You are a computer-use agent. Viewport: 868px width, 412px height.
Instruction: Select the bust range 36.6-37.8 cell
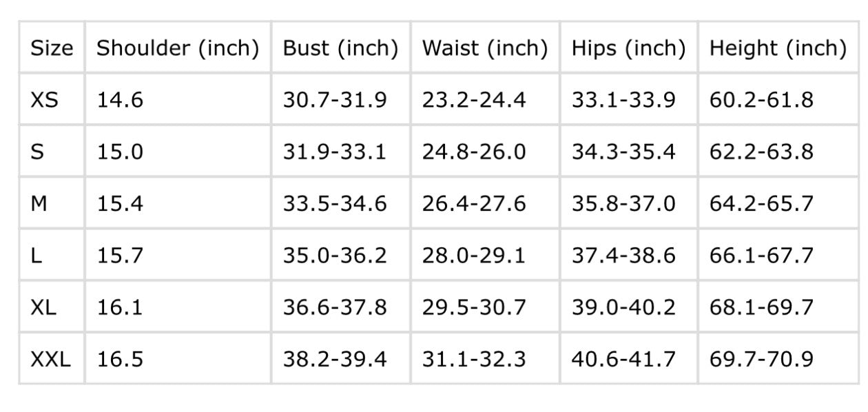335,307
